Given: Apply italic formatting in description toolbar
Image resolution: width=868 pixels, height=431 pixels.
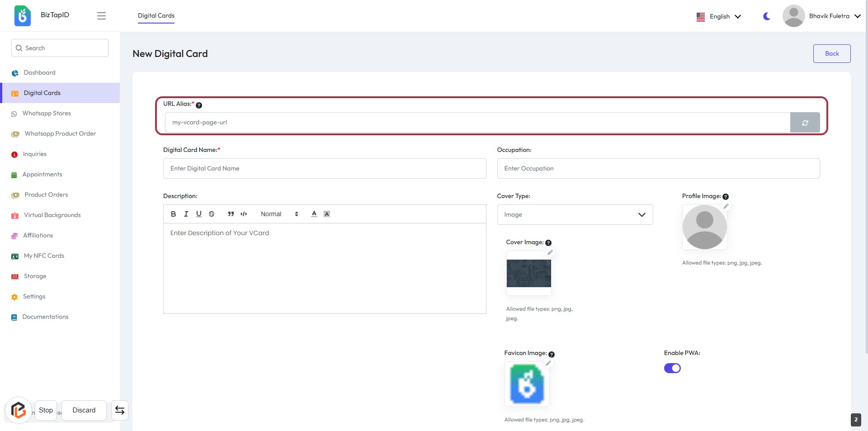Looking at the screenshot, I should [x=186, y=214].
